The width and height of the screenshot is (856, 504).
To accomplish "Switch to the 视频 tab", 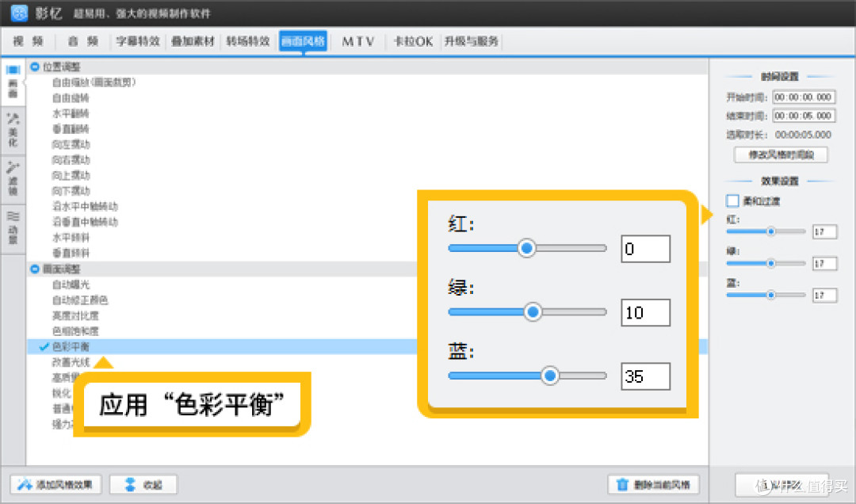I will pyautogui.click(x=29, y=41).
